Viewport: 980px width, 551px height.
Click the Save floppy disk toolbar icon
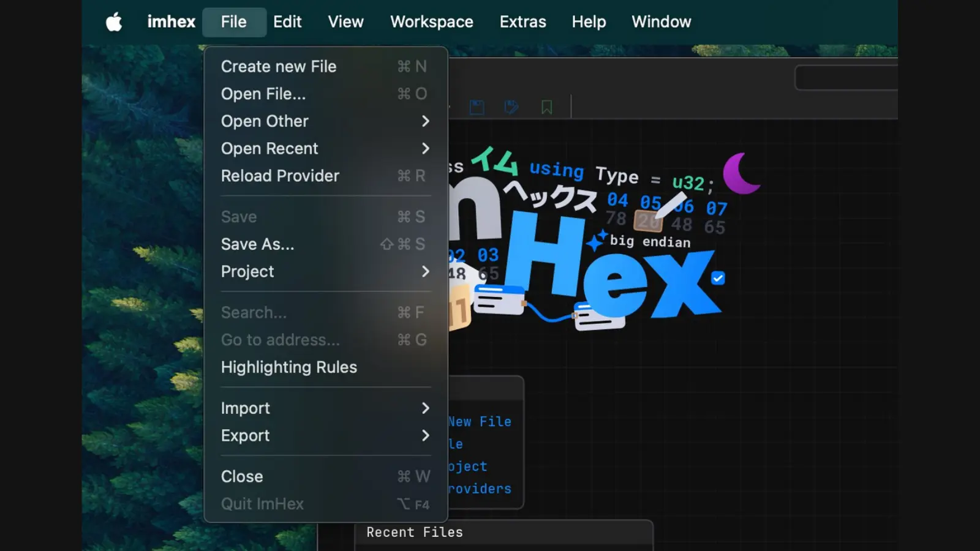pyautogui.click(x=477, y=108)
